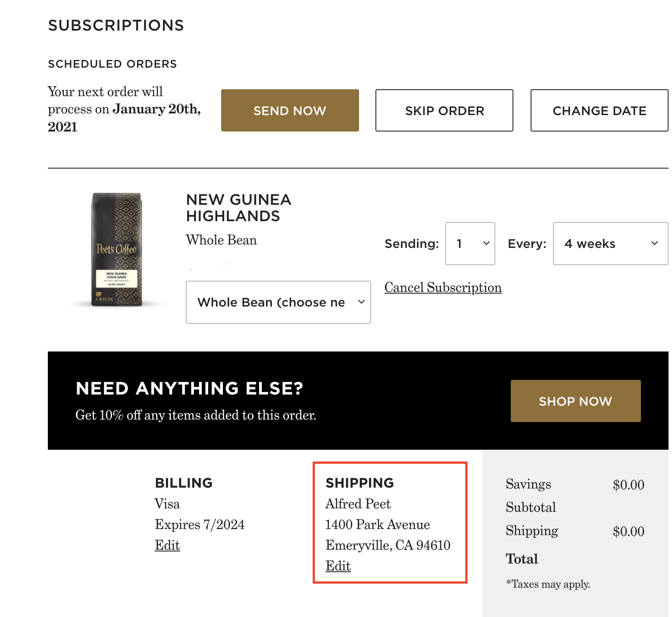Image resolution: width=672 pixels, height=617 pixels.
Task: Cancel the New Guinea Highlands subscription
Action: coord(443,287)
